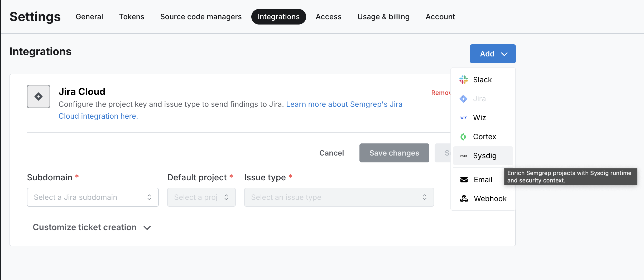Viewport: 644px width, 280px height.
Task: Click the Slack integration icon
Action: pos(463,79)
